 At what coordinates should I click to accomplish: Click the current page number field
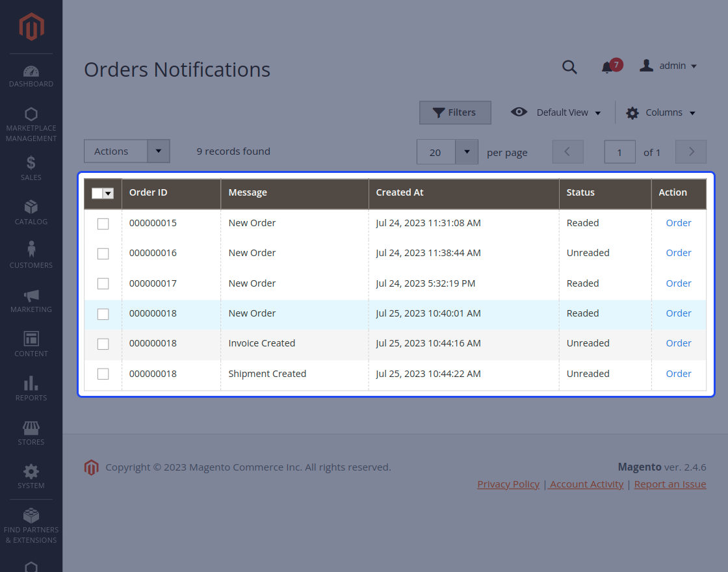click(619, 152)
